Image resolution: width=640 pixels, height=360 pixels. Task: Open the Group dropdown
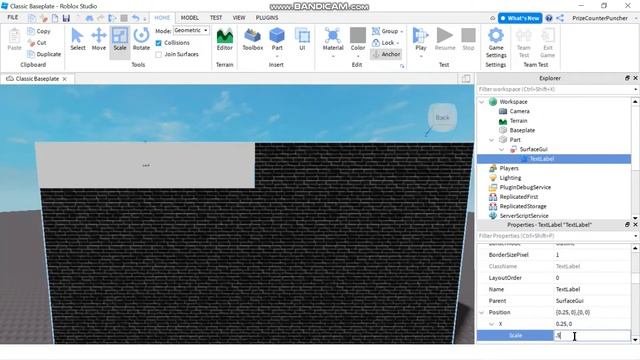click(387, 31)
